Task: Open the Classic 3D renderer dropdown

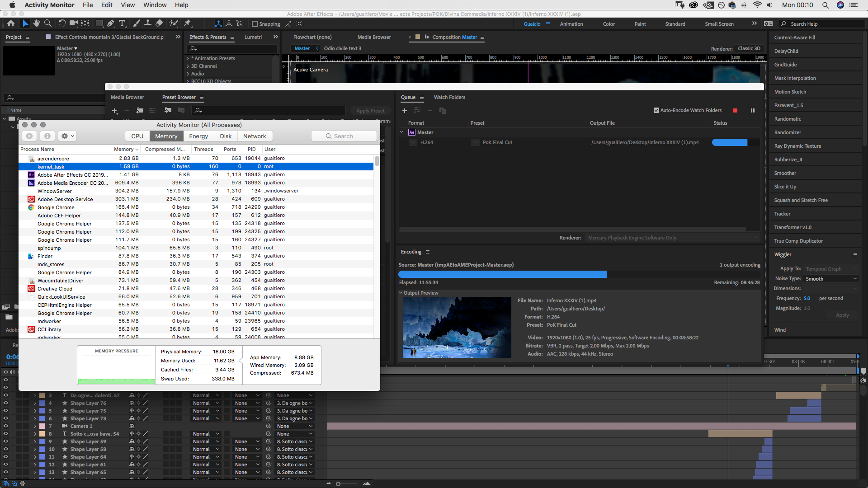Action: [749, 48]
